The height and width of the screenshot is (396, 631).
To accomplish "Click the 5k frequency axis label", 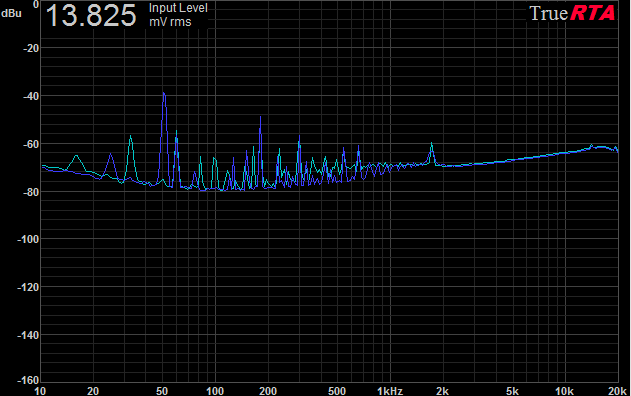I will (512, 391).
